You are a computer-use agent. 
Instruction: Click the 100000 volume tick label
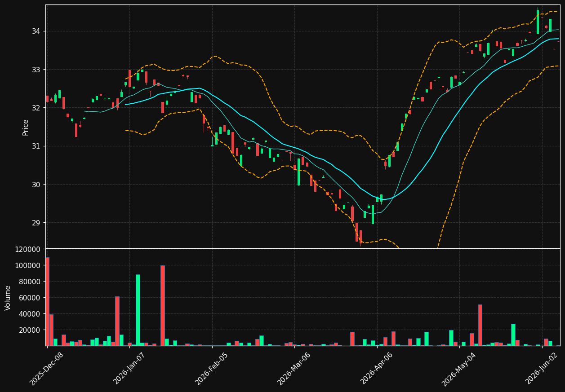coord(28,265)
